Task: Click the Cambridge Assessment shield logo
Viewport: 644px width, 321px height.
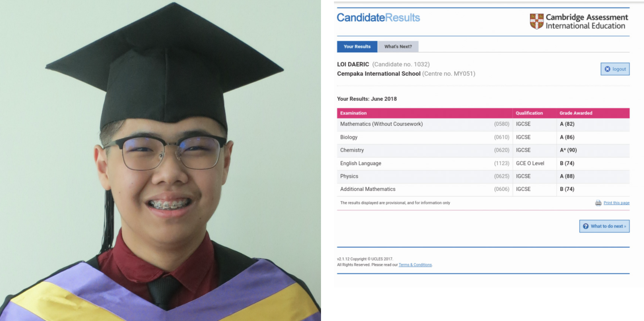Action: coord(536,21)
